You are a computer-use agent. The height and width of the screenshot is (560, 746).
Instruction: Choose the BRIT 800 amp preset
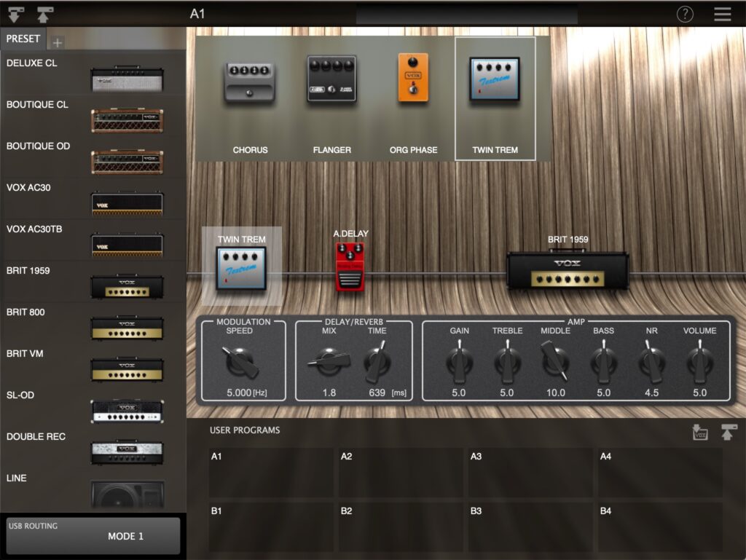(x=93, y=323)
